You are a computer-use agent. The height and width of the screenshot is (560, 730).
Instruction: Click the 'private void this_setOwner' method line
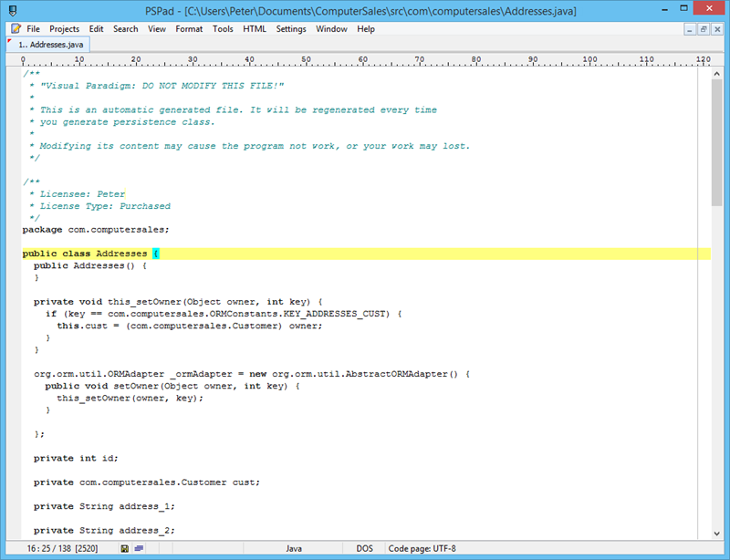pos(178,302)
